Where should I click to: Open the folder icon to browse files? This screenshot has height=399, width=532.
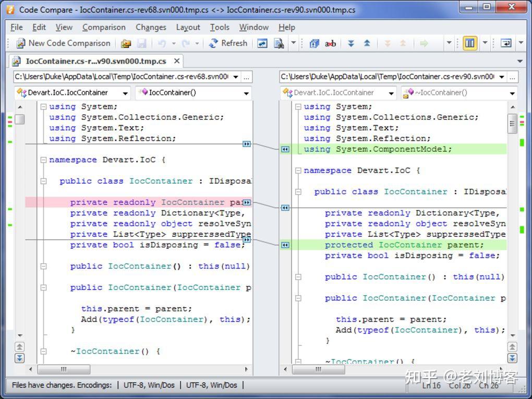click(126, 43)
